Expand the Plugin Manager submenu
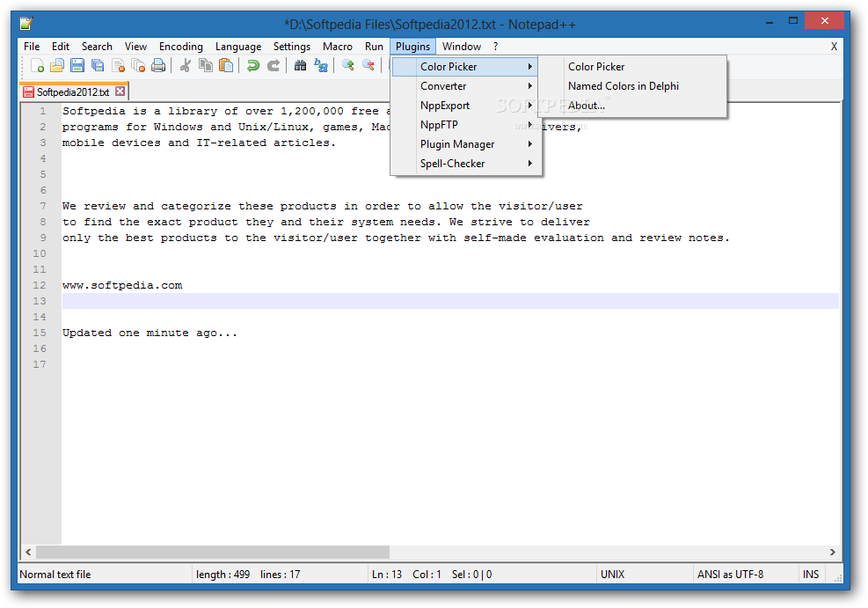The width and height of the screenshot is (868, 608). pos(465,144)
